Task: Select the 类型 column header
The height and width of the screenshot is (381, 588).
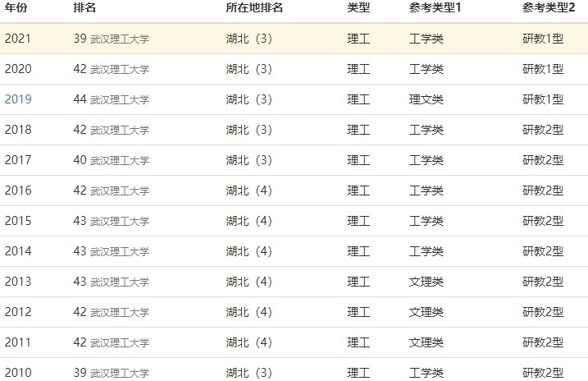Action: click(x=358, y=7)
